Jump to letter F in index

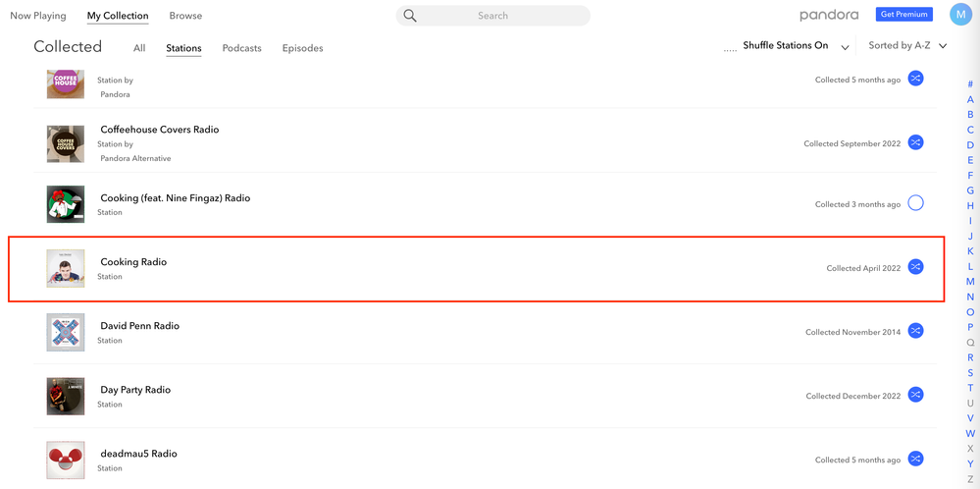coord(970,175)
